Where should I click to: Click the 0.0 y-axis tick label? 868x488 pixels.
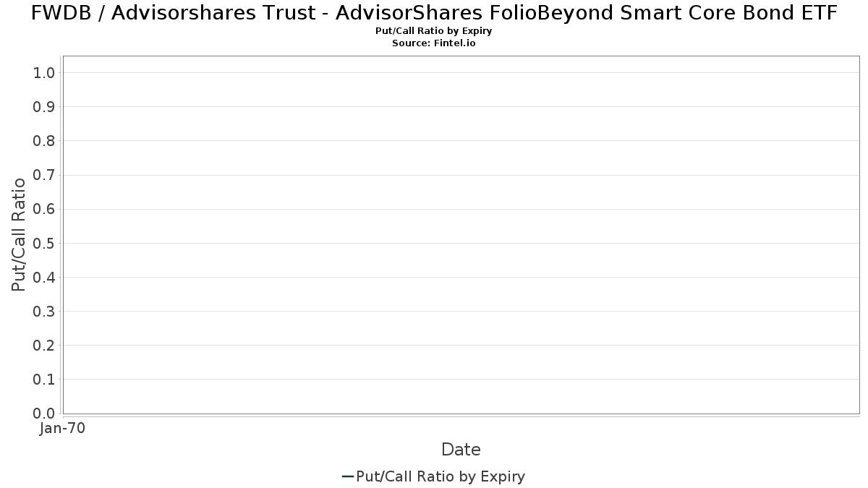44,414
